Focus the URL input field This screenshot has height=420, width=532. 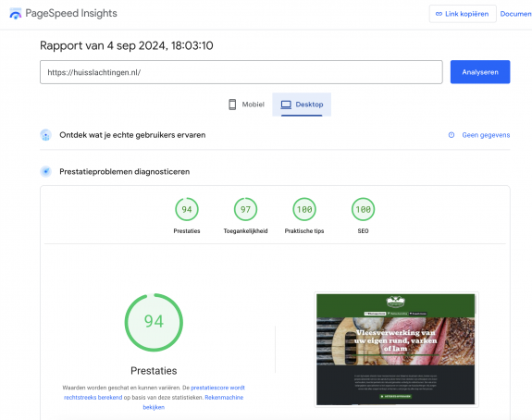coord(241,72)
